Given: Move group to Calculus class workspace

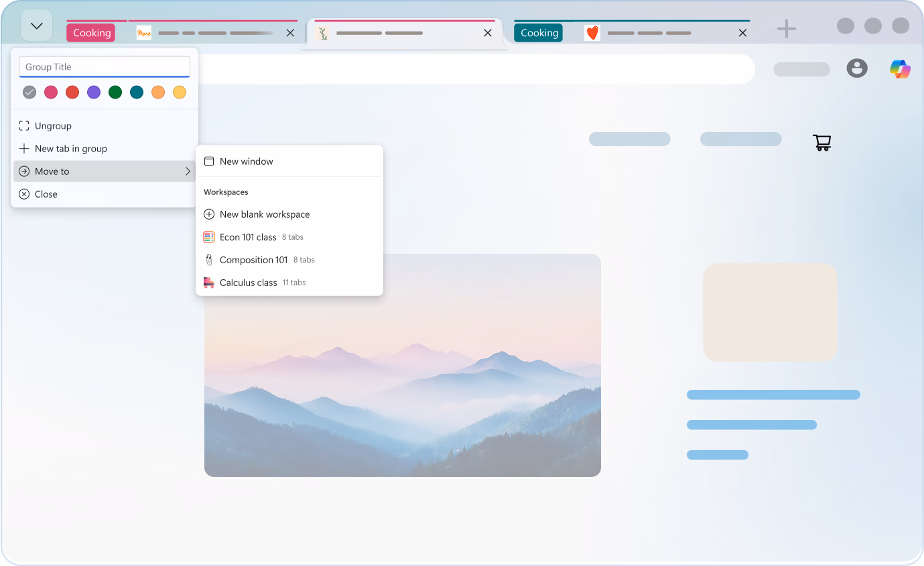Looking at the screenshot, I should pos(248,283).
